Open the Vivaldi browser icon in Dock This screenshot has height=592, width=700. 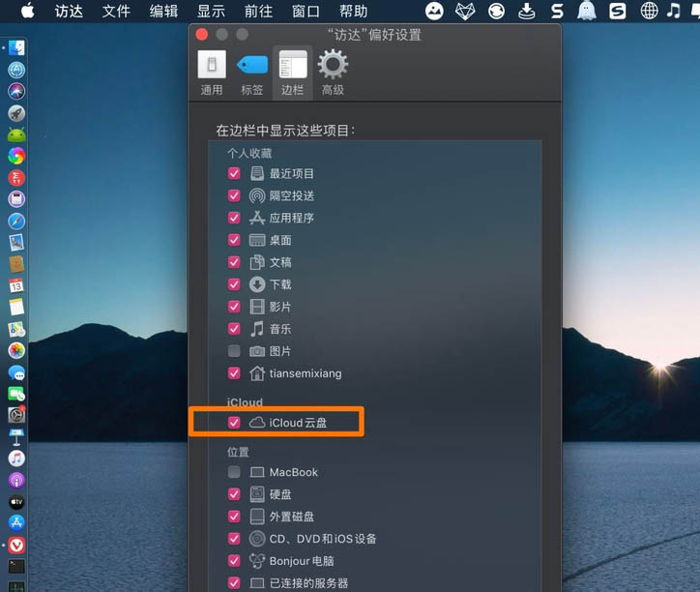tap(16, 546)
